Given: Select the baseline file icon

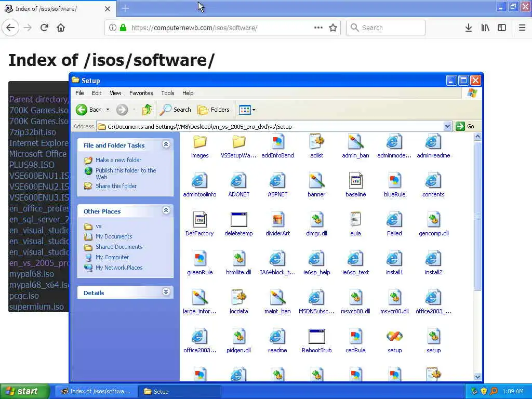Looking at the screenshot, I should (355, 180).
